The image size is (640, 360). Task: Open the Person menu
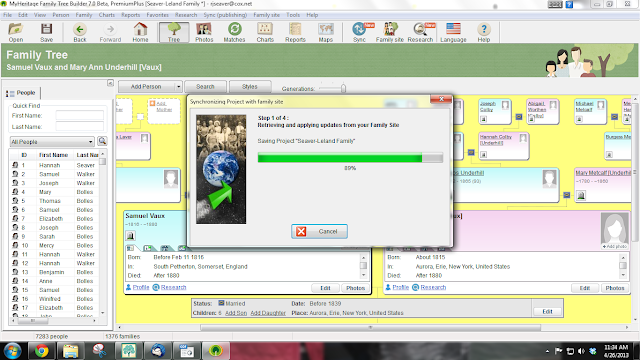[x=61, y=15]
